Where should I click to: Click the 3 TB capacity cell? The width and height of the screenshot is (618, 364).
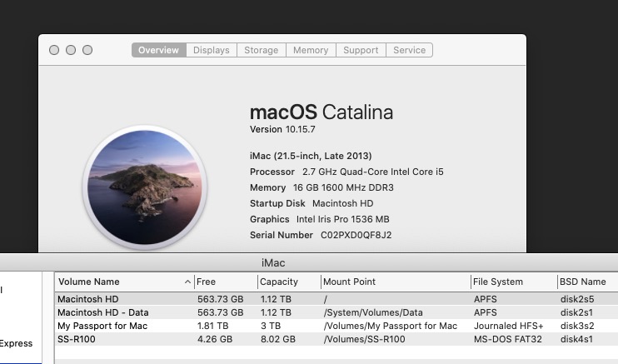pyautogui.click(x=271, y=326)
